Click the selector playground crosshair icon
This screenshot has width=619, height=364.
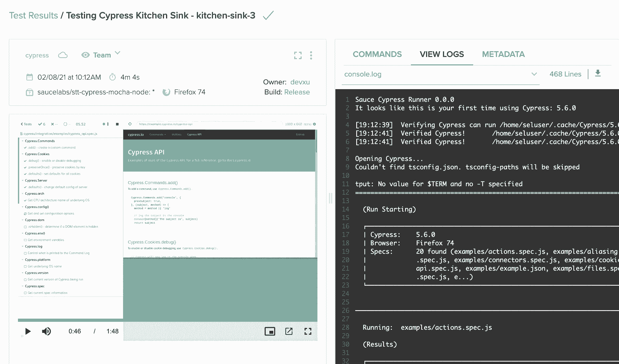pos(130,124)
